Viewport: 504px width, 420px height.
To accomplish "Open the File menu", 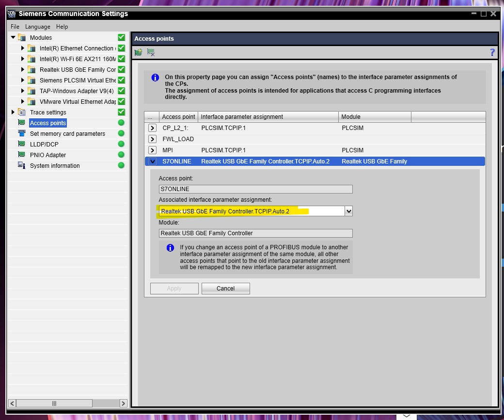I will (x=15, y=27).
